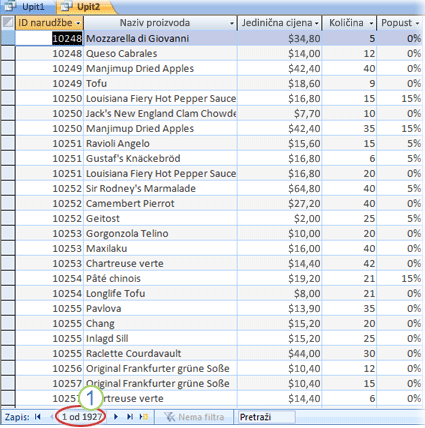Click the Upit1 query tab icon
This screenshot has width=425, height=428.
point(9,6)
